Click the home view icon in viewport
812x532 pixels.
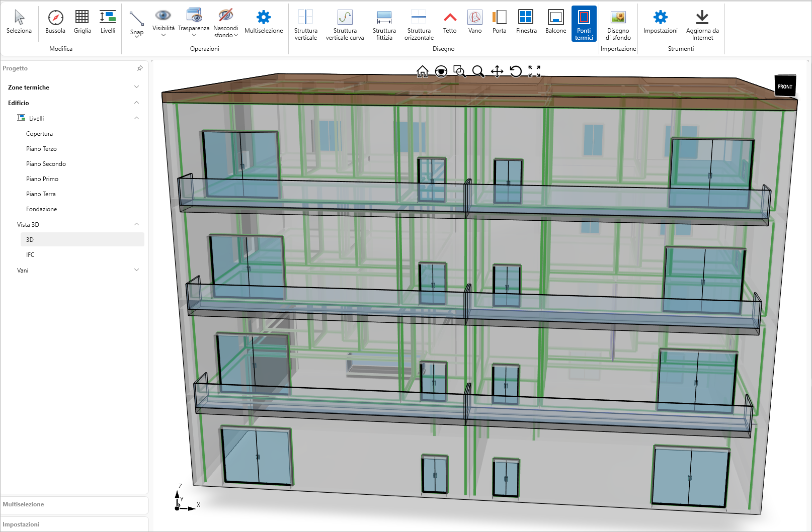point(423,71)
